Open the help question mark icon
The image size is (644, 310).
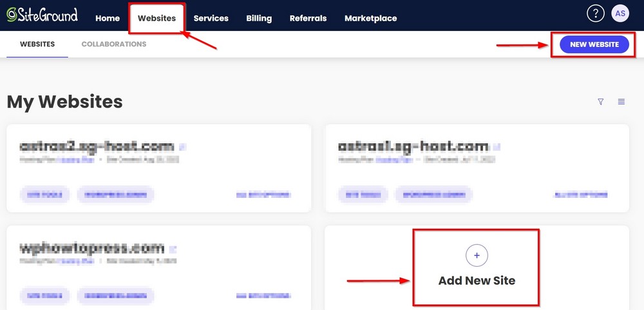pos(596,14)
